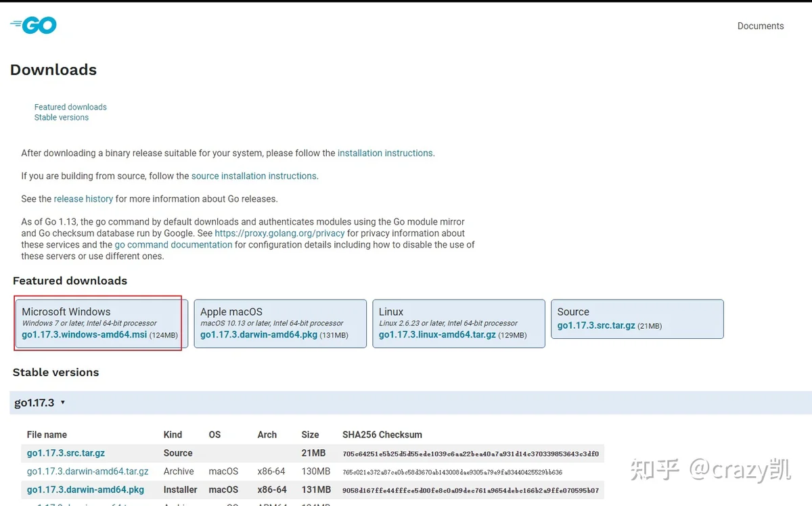Open the Documents menu item

pos(761,26)
